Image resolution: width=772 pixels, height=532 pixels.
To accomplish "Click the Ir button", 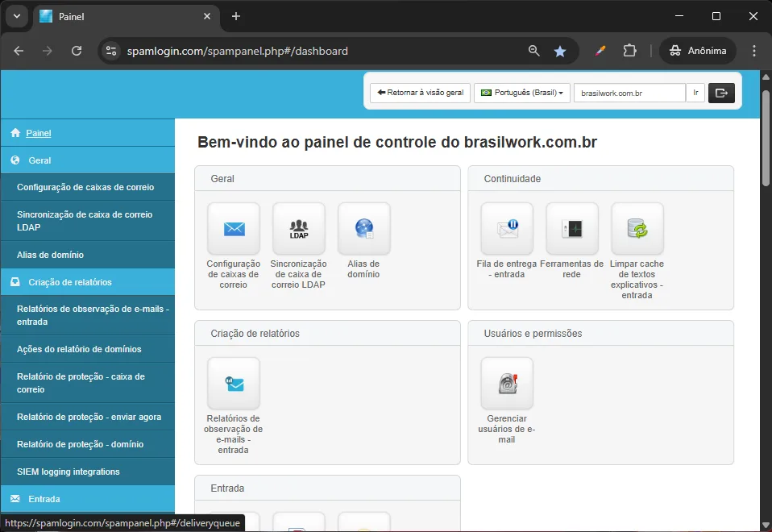I will pyautogui.click(x=695, y=93).
